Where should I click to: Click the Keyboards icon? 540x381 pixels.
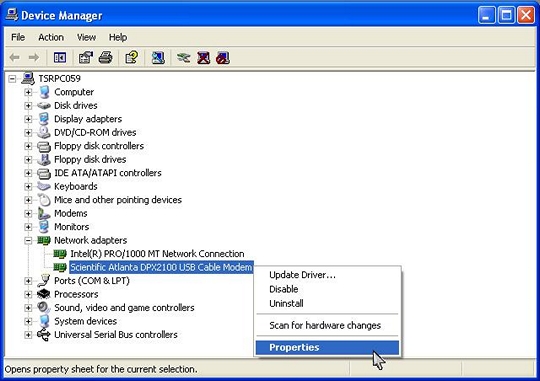pos(44,186)
